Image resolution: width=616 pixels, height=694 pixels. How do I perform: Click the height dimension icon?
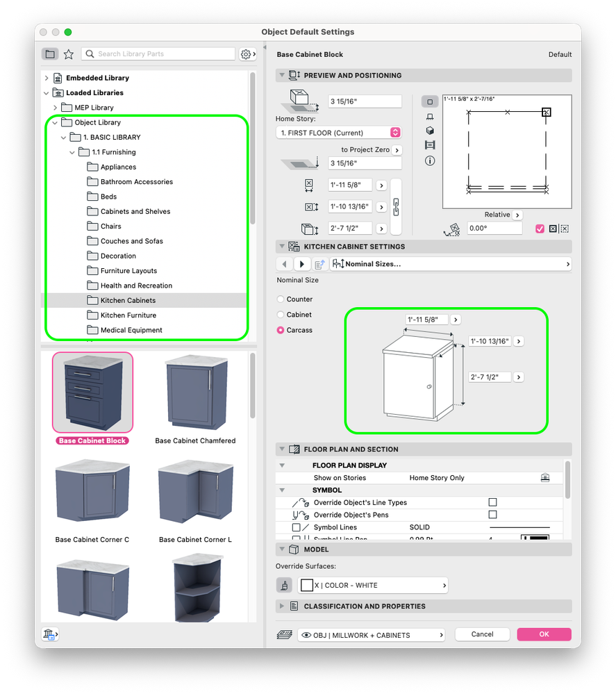point(309,229)
